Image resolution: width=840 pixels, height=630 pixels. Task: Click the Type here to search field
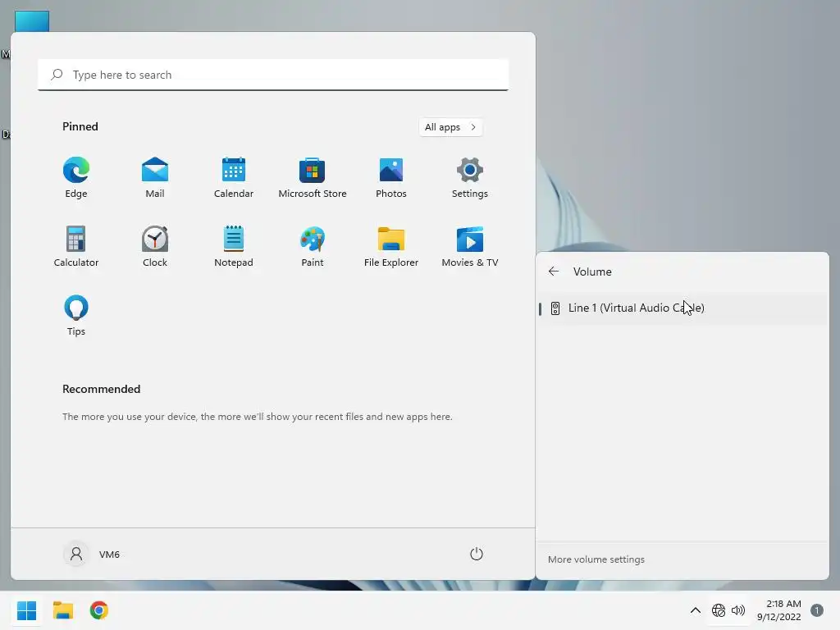point(273,75)
